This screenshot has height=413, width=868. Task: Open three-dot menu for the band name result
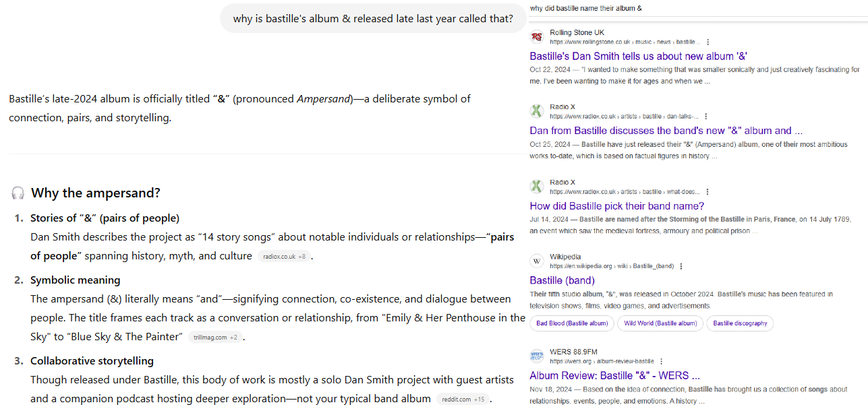(706, 191)
